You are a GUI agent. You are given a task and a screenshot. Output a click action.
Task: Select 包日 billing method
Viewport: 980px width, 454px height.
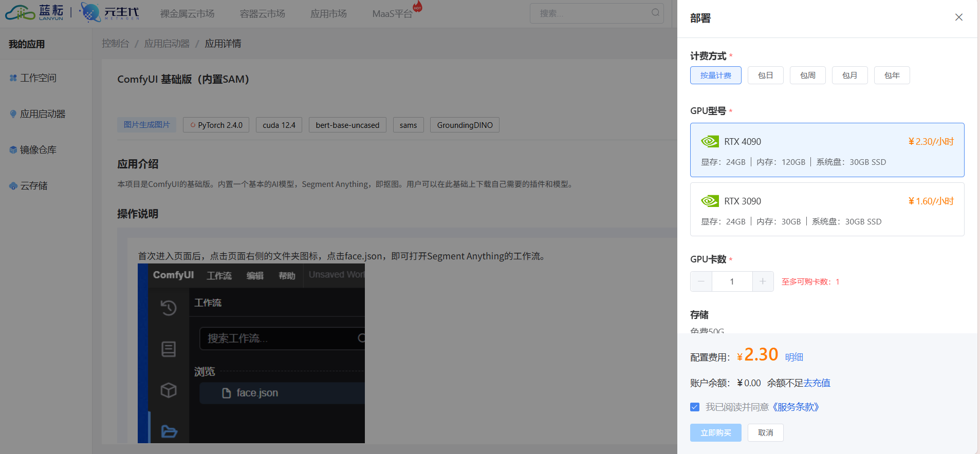(765, 75)
